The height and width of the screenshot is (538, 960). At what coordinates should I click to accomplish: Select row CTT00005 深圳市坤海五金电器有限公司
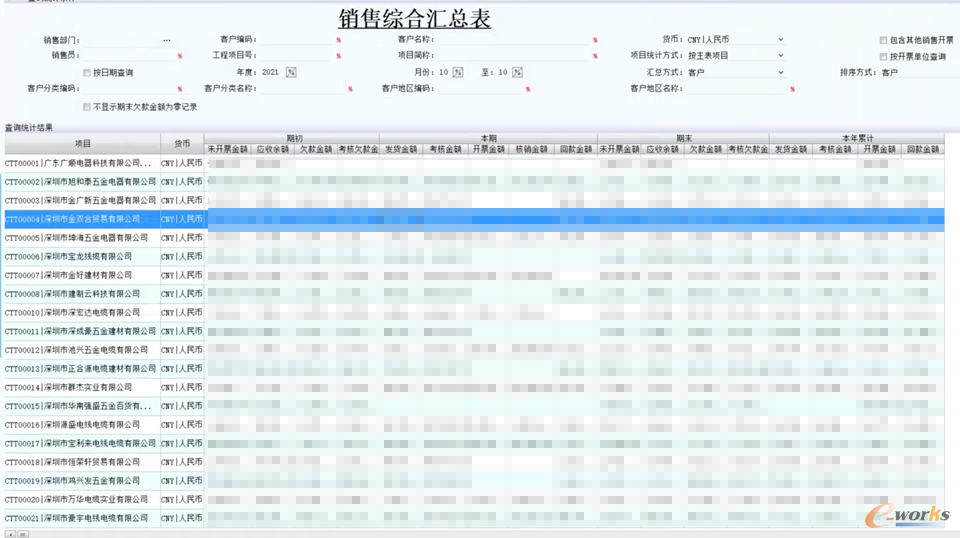(x=474, y=237)
